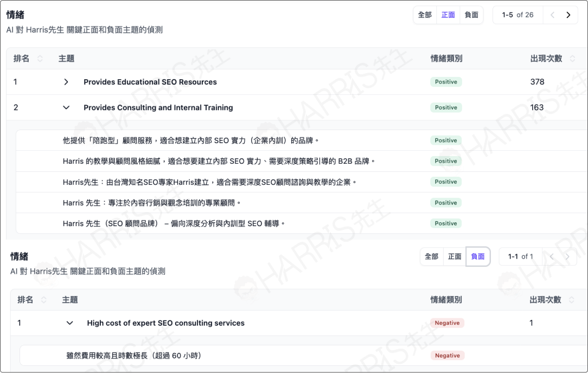Image resolution: width=588 pixels, height=373 pixels.
Task: Select 負面 filter in lower 情緒 panel
Action: [478, 257]
